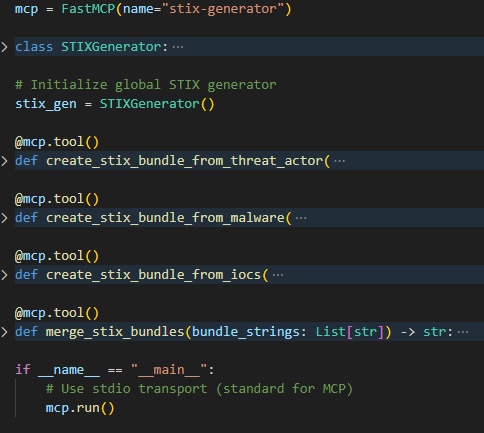Viewport: 484px width, 433px height.
Task: Click the "__main__" string
Action: click(x=169, y=370)
